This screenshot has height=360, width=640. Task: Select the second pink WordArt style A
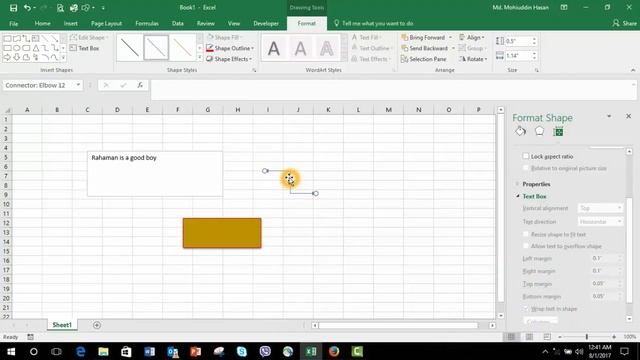[x=300, y=49]
